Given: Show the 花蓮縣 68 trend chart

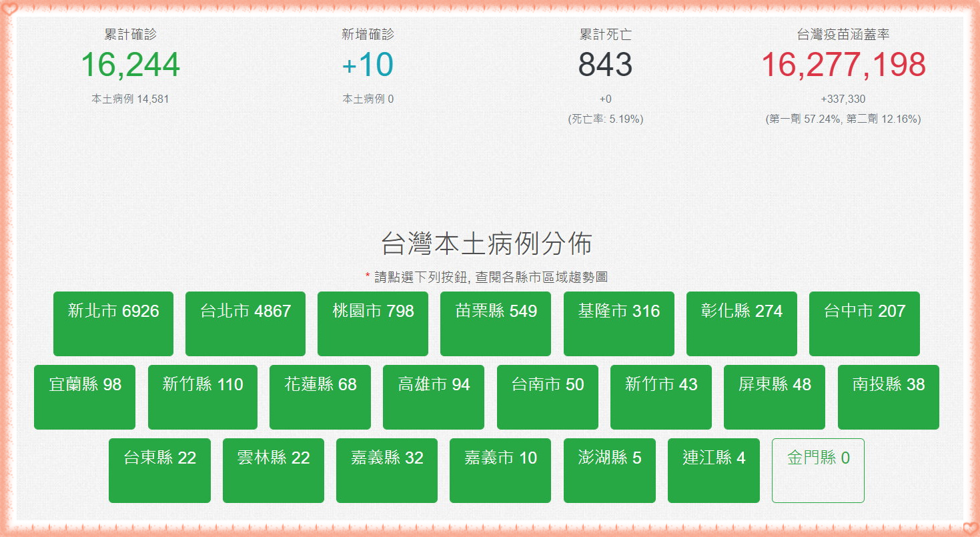Looking at the screenshot, I should click(x=320, y=397).
